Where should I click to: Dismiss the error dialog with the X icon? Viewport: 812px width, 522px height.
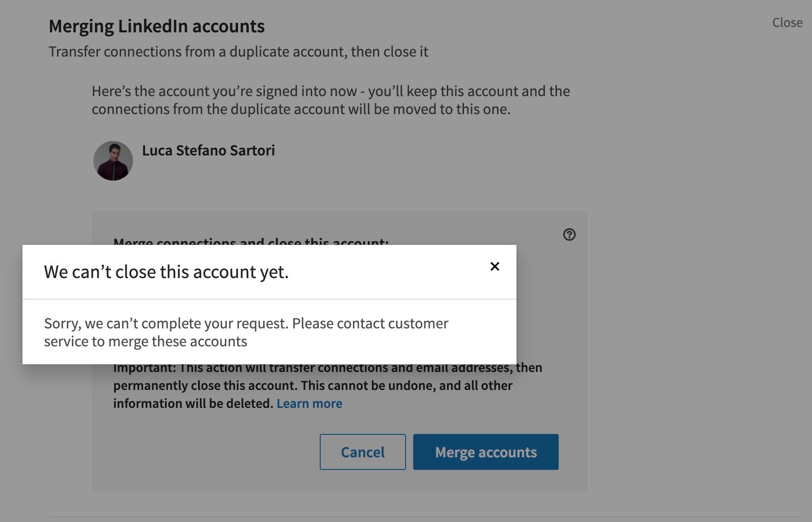coord(494,266)
